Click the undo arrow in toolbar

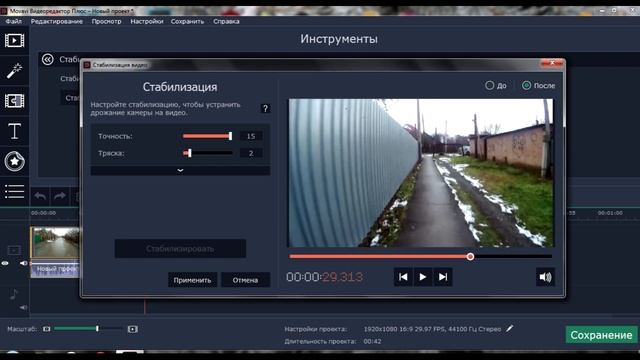(40, 196)
